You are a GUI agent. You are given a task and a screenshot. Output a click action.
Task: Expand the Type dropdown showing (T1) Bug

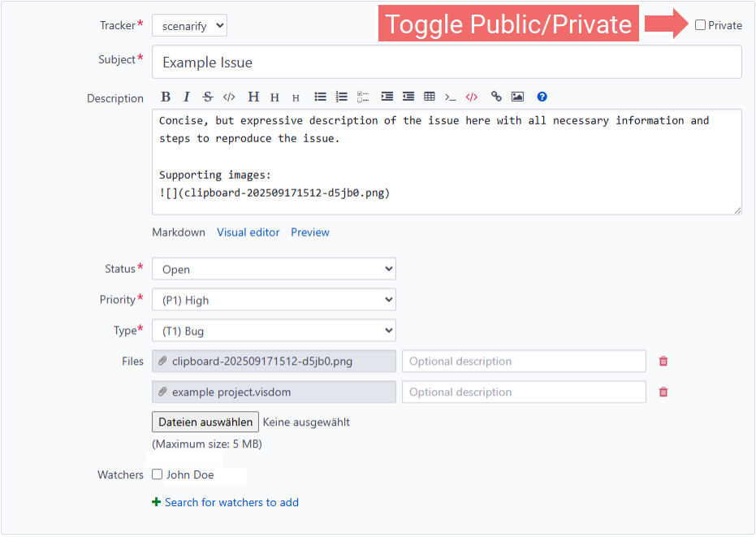pyautogui.click(x=274, y=331)
